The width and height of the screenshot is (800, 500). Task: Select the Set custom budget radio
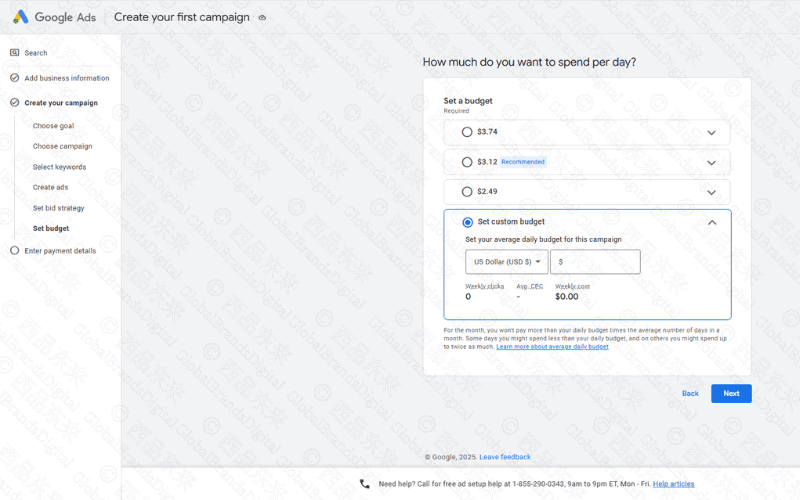click(467, 222)
